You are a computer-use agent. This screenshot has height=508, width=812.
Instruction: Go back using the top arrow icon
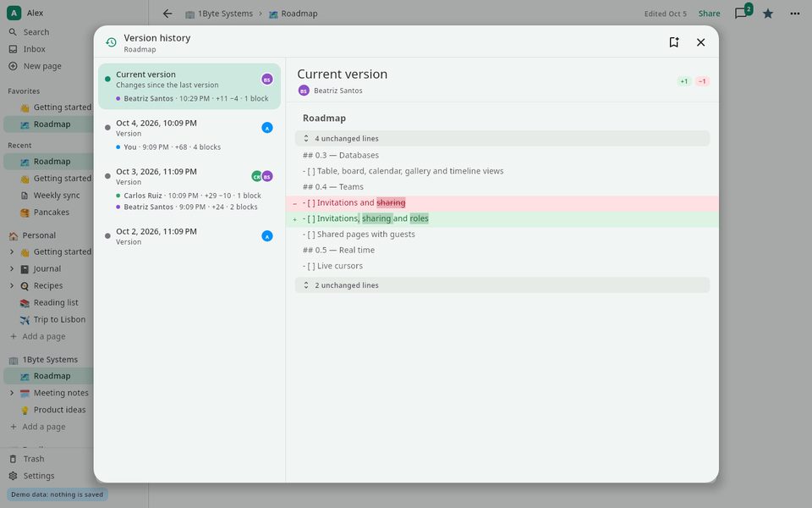(167, 14)
